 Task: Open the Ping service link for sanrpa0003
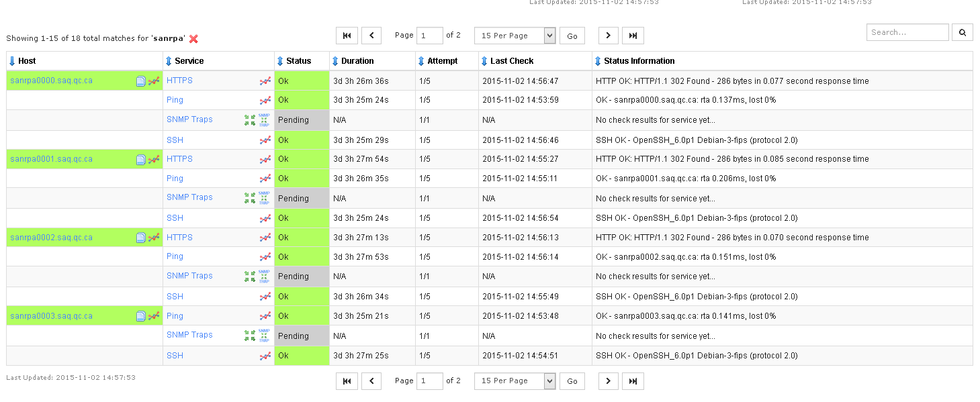tap(175, 316)
